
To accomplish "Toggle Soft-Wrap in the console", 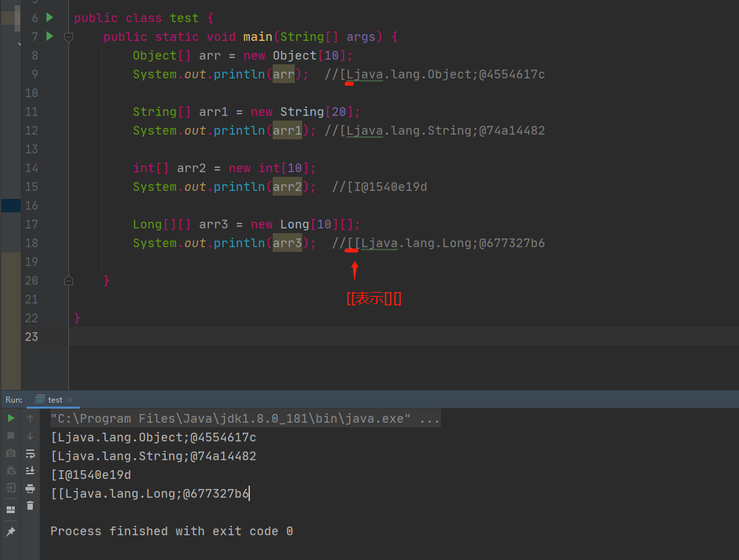I will [30, 453].
